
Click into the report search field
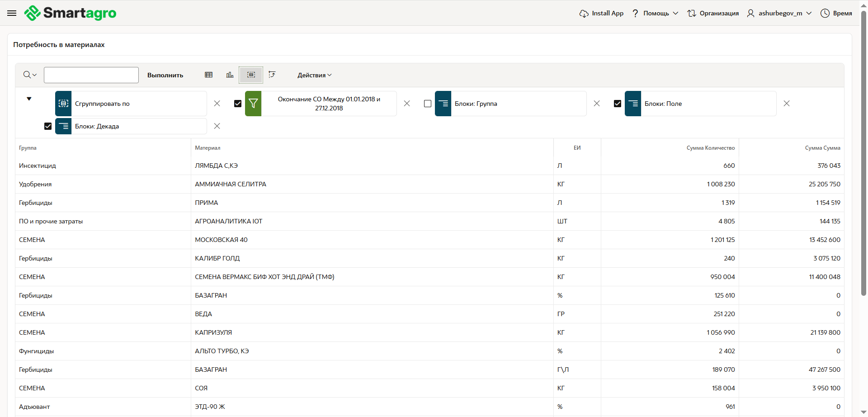91,75
